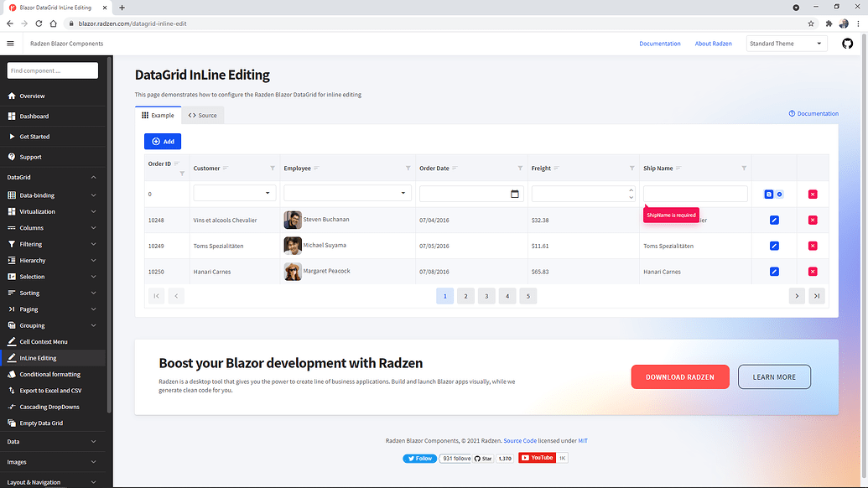The width and height of the screenshot is (868, 488).
Task: Click the Add button above the grid
Action: click(x=162, y=141)
